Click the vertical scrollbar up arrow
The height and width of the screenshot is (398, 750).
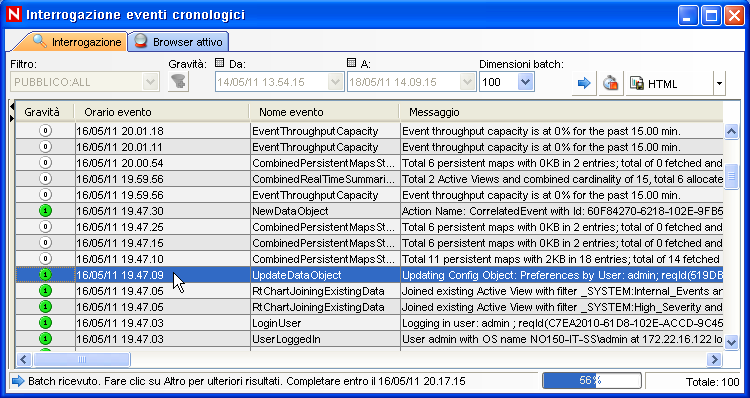731,131
